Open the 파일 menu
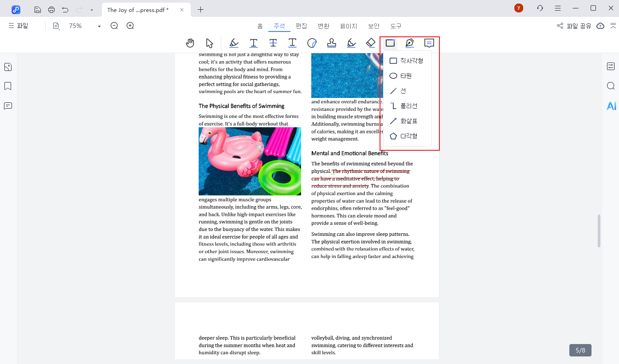This screenshot has width=619, height=364. point(18,26)
